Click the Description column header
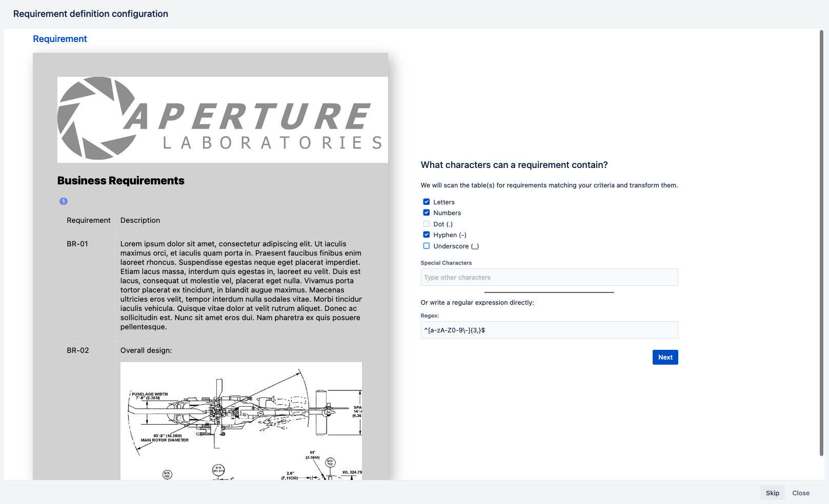This screenshot has width=829, height=504. pyautogui.click(x=140, y=220)
